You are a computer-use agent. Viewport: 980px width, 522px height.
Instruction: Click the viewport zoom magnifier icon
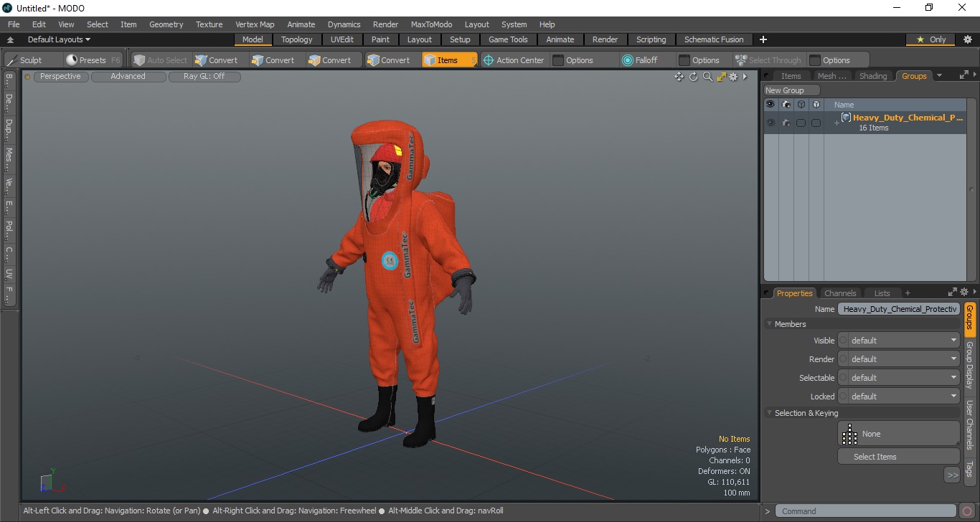tap(707, 77)
